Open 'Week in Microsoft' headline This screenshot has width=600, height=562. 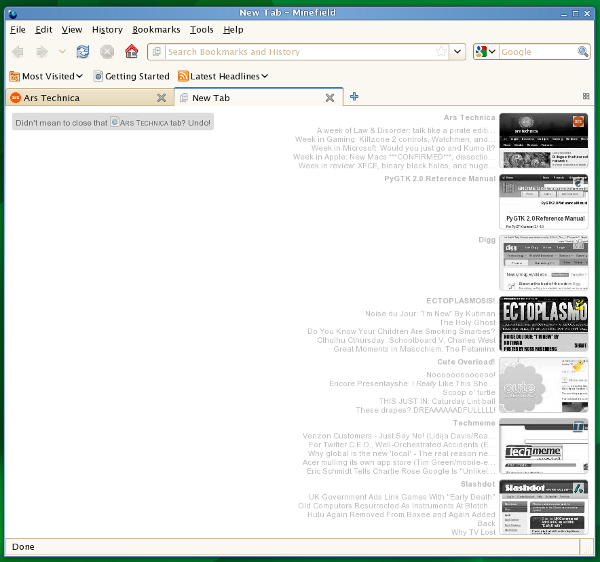(x=403, y=148)
